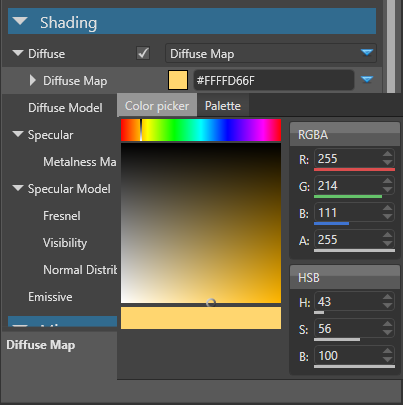Click the A value field showing 255
403x405 pixels.
pyautogui.click(x=348, y=240)
